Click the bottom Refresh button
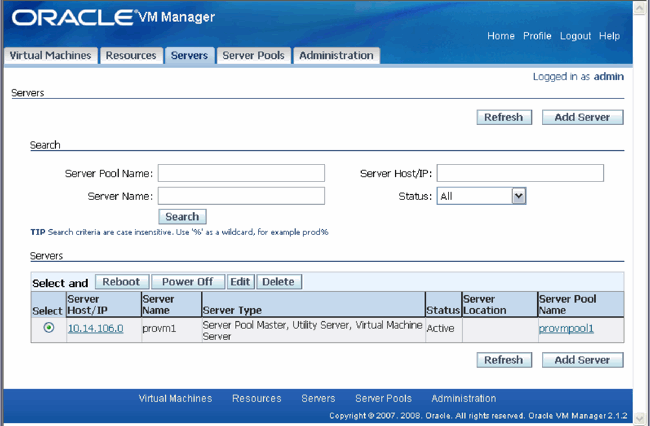The height and width of the screenshot is (426, 650). click(504, 360)
